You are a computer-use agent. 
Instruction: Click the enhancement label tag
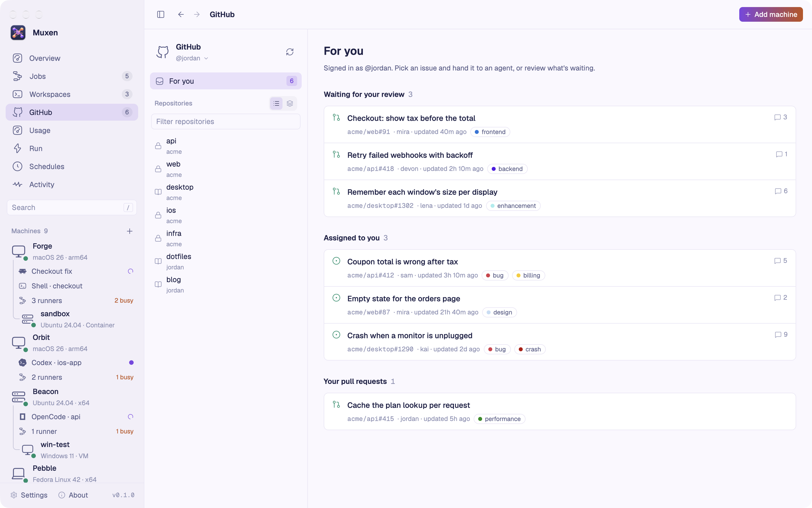513,206
